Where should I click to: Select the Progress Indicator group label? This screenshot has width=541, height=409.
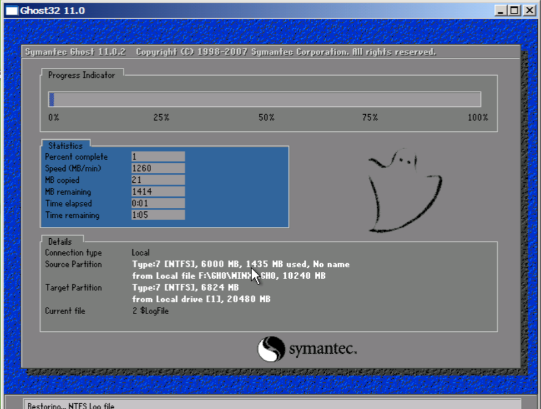pos(81,75)
